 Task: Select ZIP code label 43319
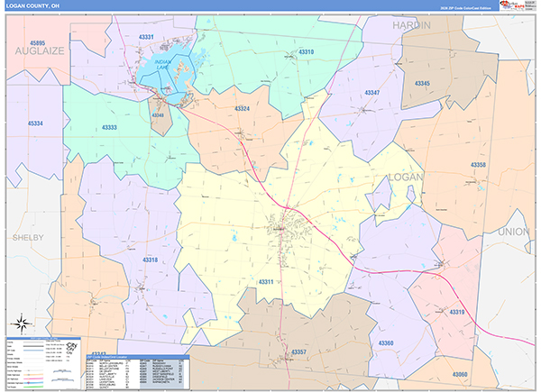coord(457,312)
